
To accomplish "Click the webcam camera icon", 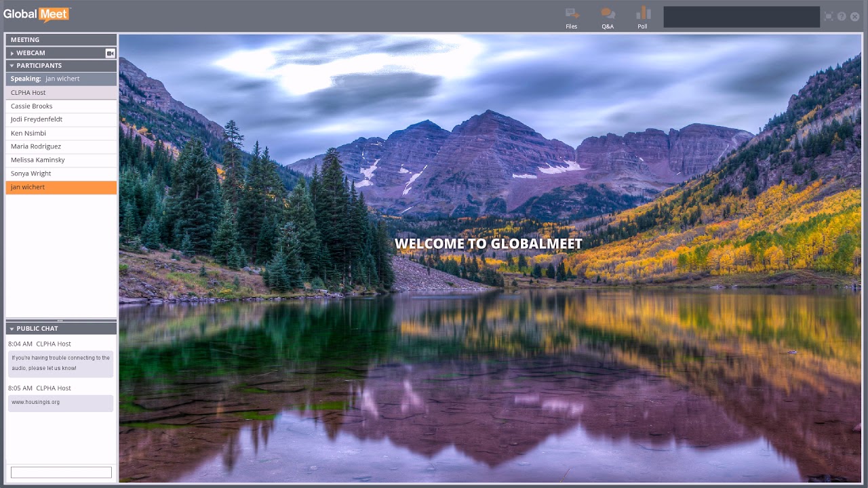I will pyautogui.click(x=110, y=53).
